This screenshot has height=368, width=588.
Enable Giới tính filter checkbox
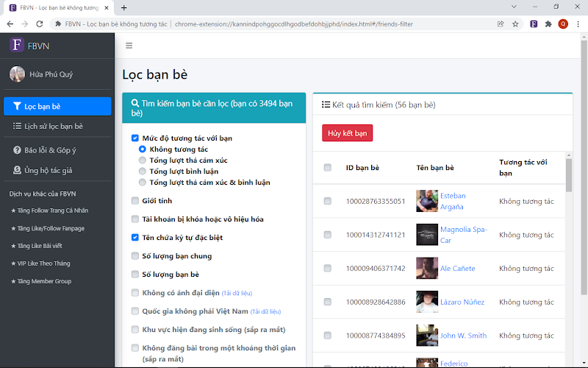[135, 200]
